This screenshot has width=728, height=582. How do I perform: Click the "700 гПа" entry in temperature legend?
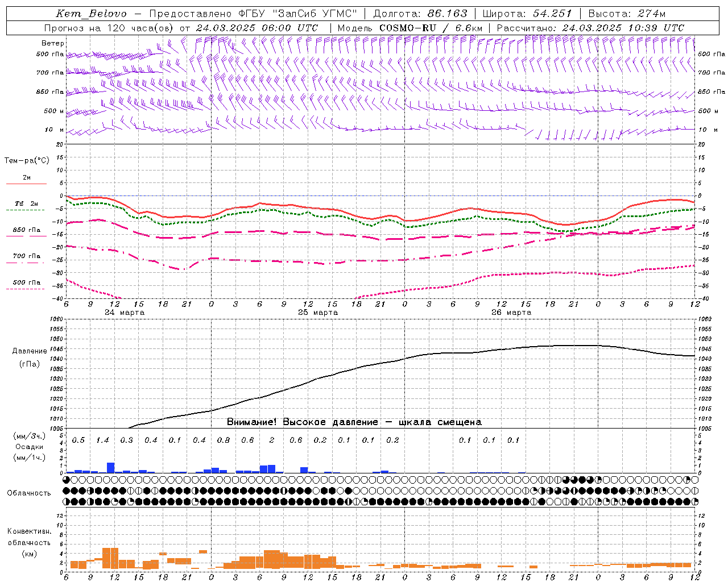tap(26, 256)
